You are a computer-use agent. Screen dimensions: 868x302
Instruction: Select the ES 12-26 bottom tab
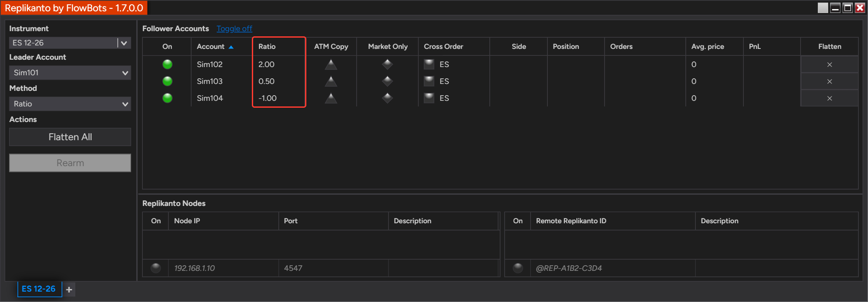tap(39, 289)
